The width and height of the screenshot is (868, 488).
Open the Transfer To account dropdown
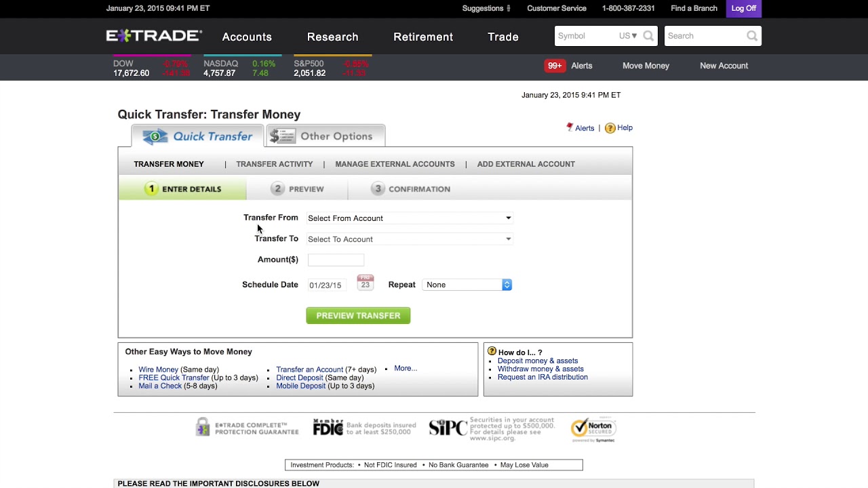(x=410, y=239)
